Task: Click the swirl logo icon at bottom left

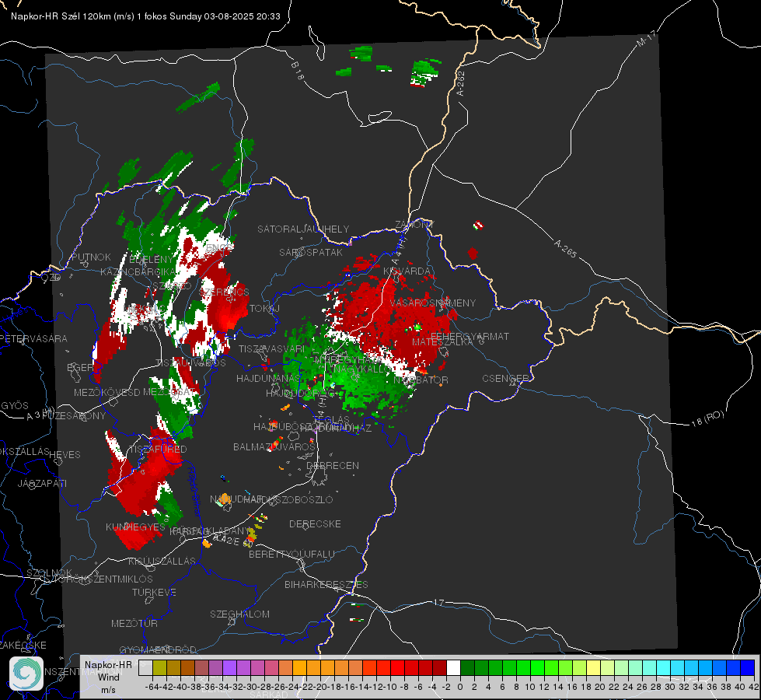Action: 26,674
